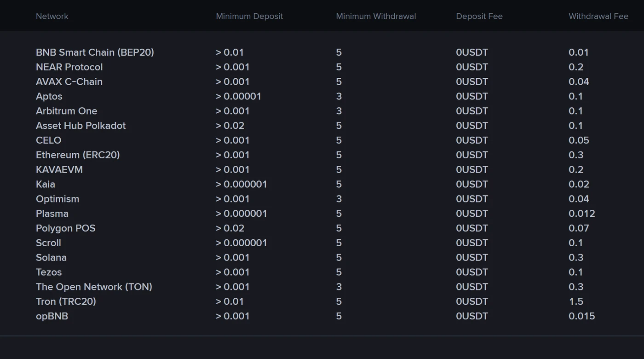This screenshot has width=644, height=359.
Task: Select the KAVAEVM network name
Action: tap(59, 170)
